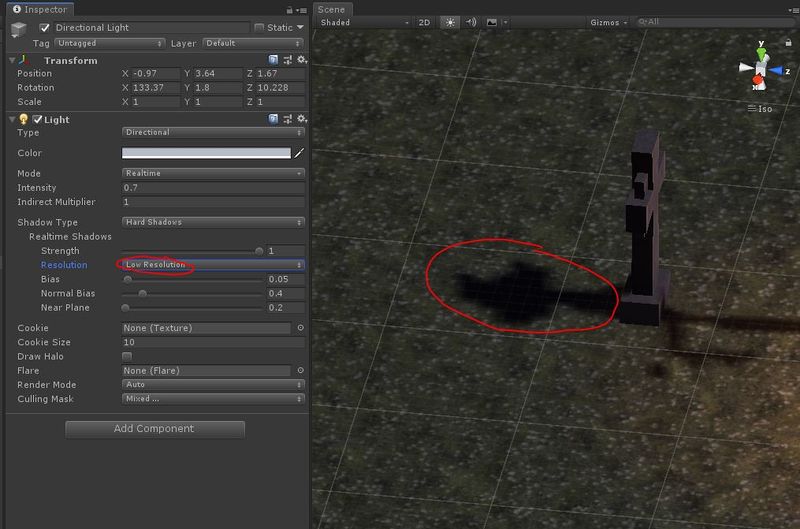
Task: Open the Gizmos dropdown menu
Action: tap(608, 22)
